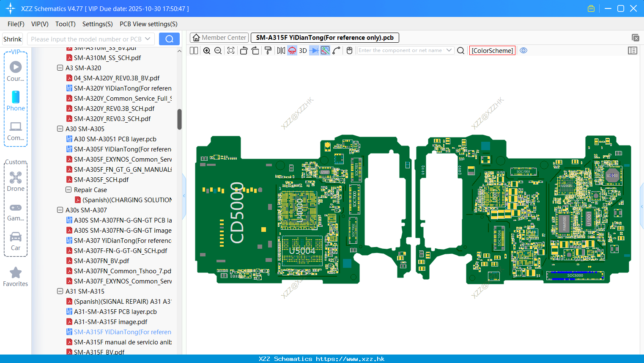The image size is (644, 363).
Task: Select the Computer category icon
Action: (16, 131)
